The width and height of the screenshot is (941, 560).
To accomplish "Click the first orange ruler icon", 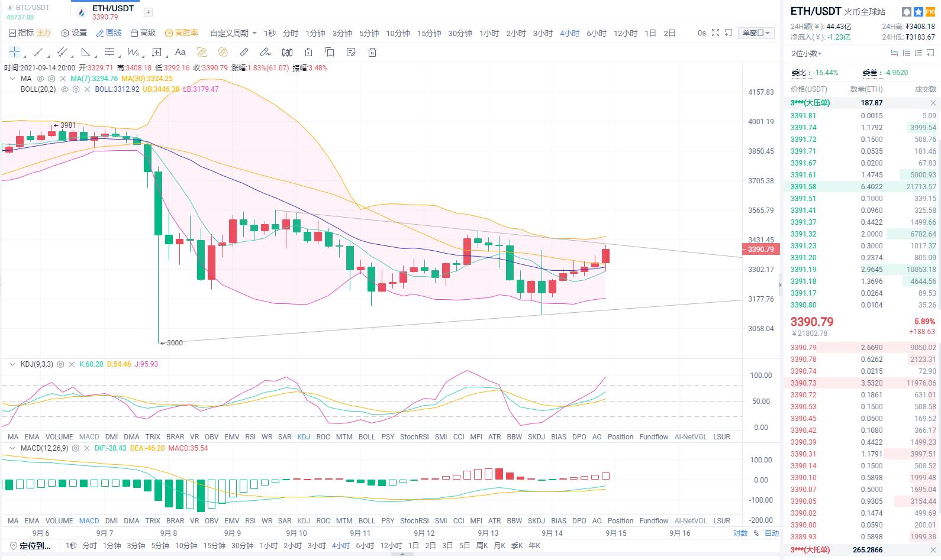I will 202,52.
